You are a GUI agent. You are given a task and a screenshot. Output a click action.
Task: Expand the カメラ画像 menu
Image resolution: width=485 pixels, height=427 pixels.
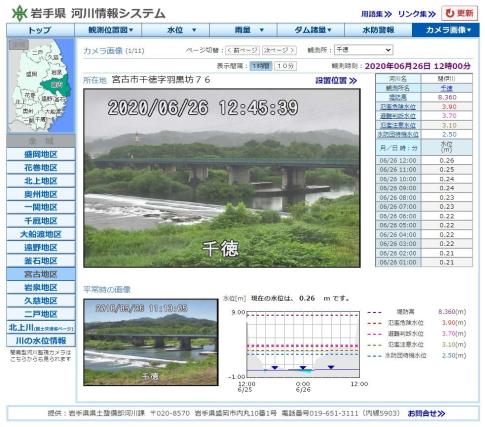[x=446, y=30]
